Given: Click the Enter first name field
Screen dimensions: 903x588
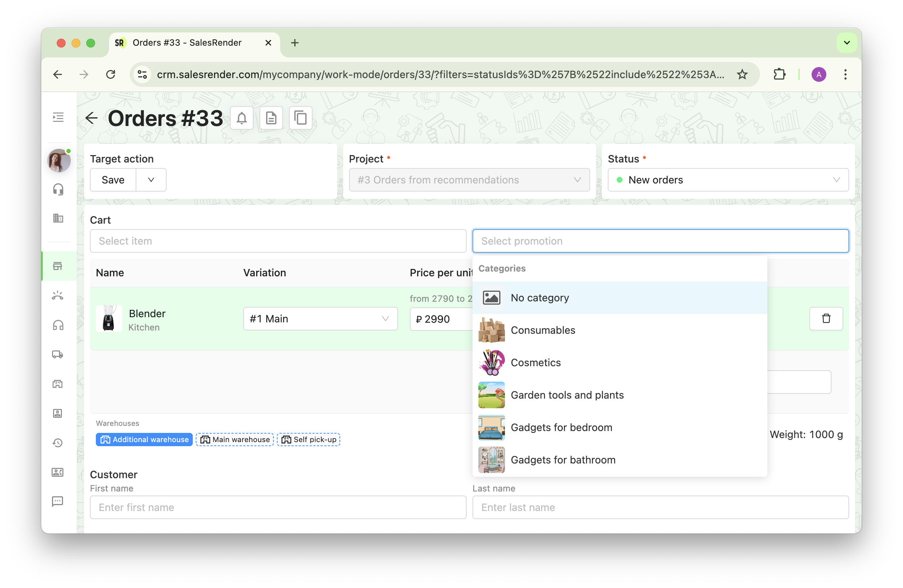Looking at the screenshot, I should coord(278,508).
